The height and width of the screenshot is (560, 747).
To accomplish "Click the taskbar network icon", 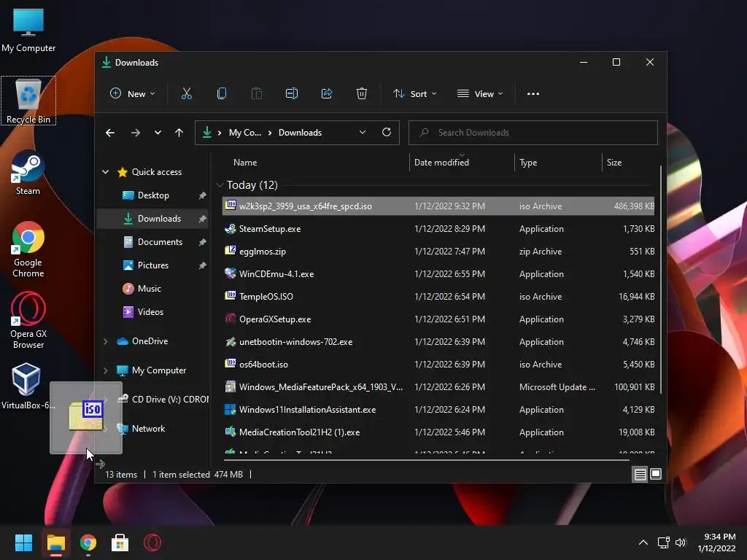I will pos(663,542).
